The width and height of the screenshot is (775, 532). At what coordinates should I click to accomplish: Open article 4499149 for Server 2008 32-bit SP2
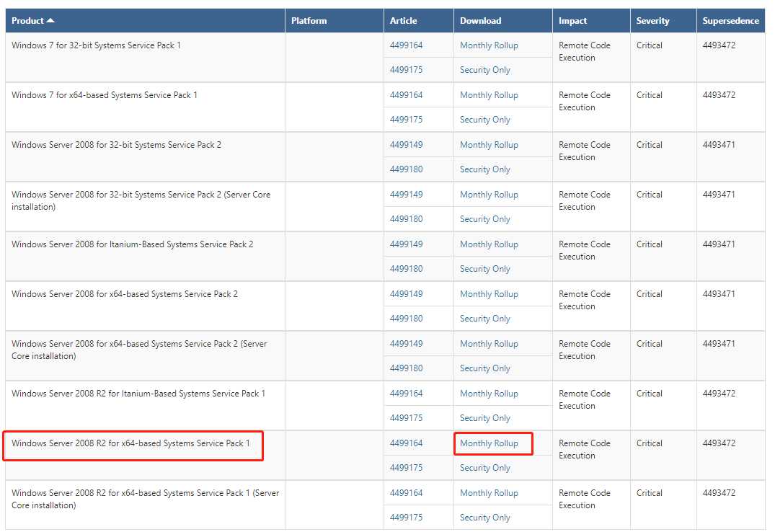tap(407, 145)
